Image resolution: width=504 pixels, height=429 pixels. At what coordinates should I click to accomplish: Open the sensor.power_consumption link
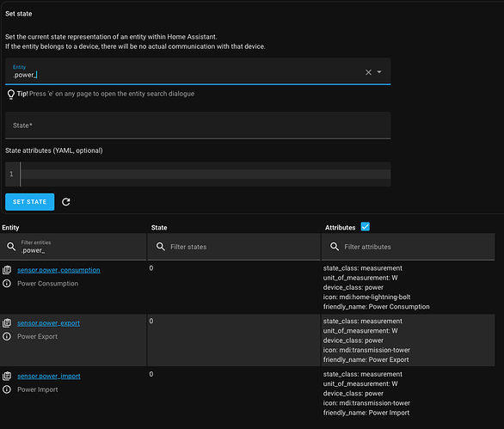tap(58, 270)
